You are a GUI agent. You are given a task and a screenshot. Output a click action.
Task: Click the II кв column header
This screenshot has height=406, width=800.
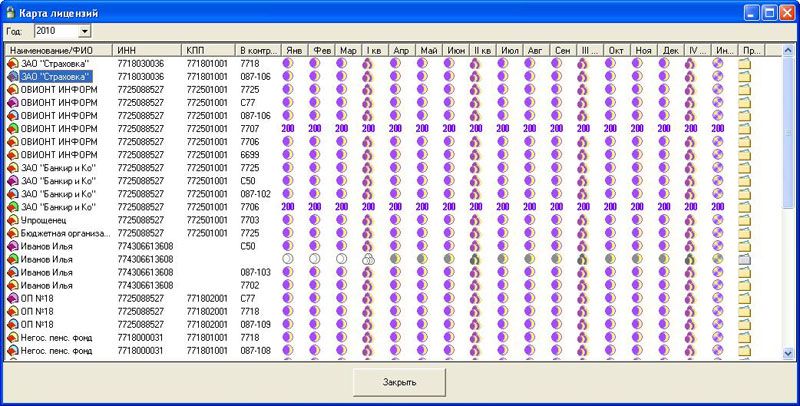(482, 50)
